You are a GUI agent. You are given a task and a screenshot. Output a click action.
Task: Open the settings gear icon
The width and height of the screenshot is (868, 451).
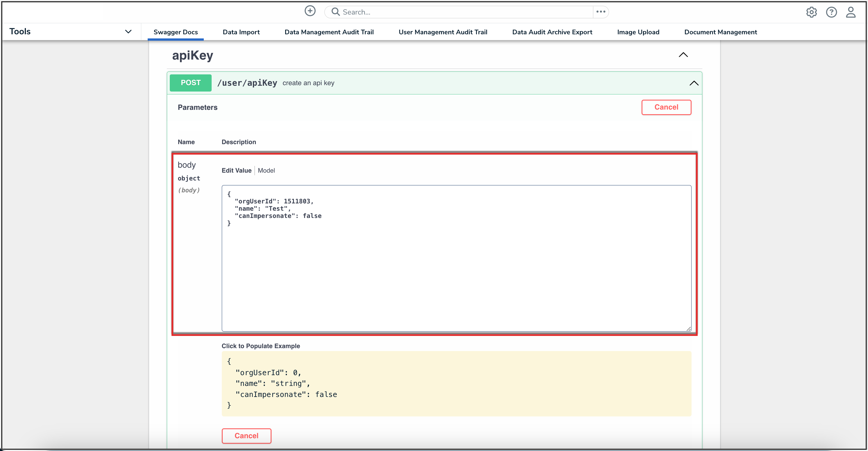tap(811, 12)
